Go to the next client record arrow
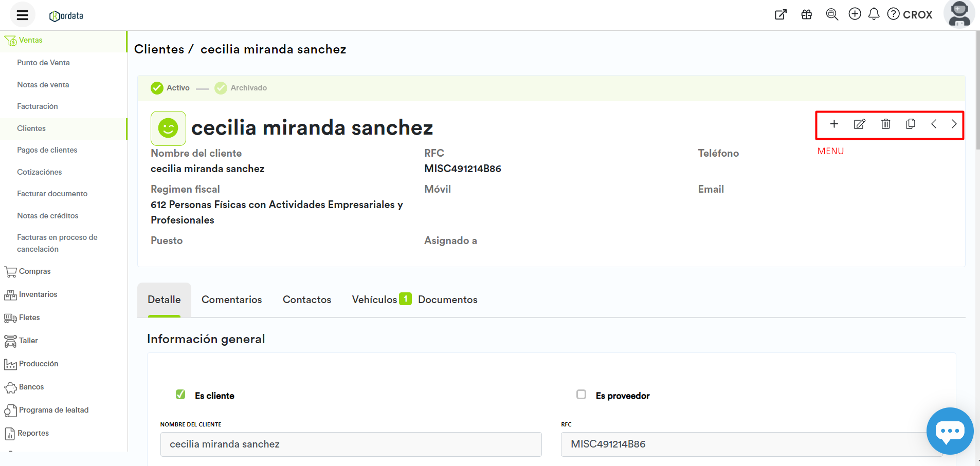980x466 pixels. [954, 124]
